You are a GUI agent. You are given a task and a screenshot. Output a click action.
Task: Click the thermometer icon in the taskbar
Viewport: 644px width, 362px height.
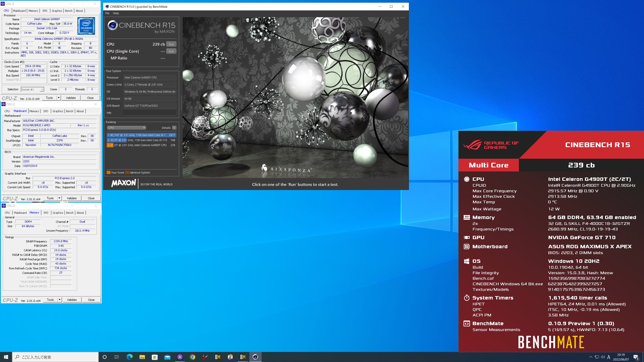[230, 357]
